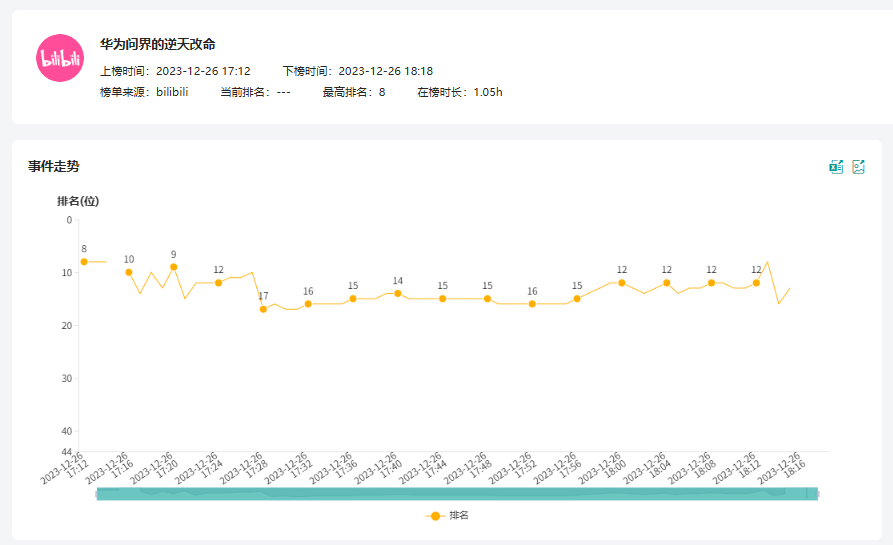
Task: Select the rank 12 point at 18:00
Action: pos(622,283)
